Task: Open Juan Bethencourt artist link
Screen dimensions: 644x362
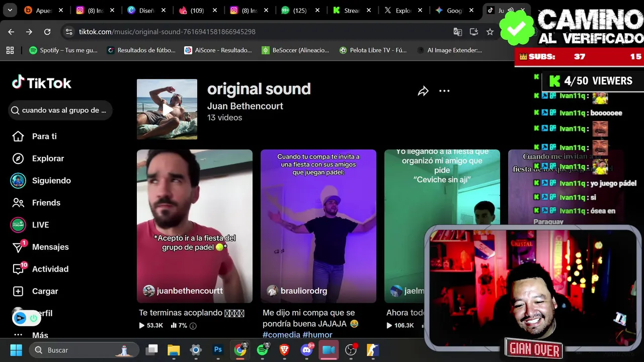Action: pos(245,106)
